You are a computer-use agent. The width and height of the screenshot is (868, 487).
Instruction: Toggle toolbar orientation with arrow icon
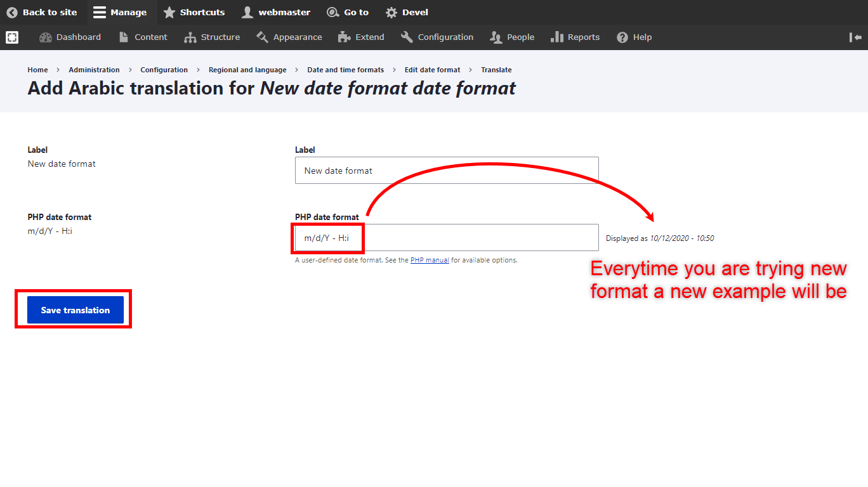click(x=855, y=37)
